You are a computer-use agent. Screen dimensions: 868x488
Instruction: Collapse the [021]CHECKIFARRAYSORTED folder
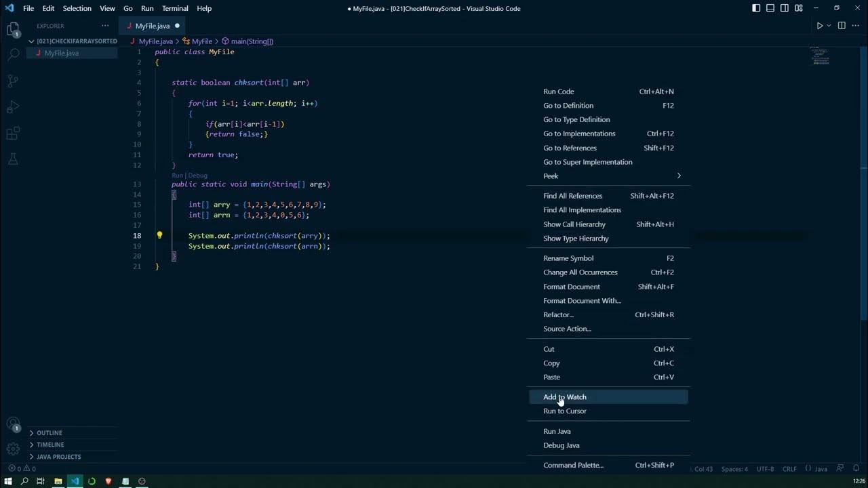pos(73,41)
